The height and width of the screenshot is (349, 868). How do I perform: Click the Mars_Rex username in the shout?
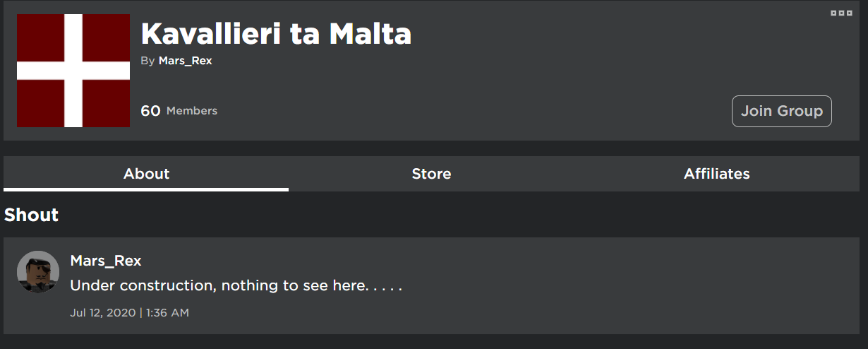[106, 261]
